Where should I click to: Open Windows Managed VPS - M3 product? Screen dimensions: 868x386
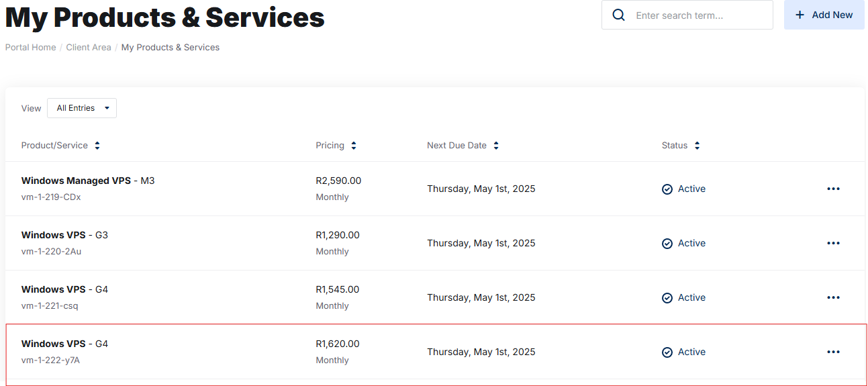(88, 181)
